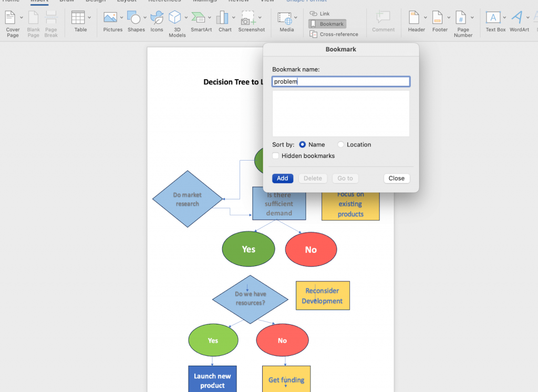Expand the Shapes dropdown arrow
Viewport: 538px width, 392px height.
point(145,17)
